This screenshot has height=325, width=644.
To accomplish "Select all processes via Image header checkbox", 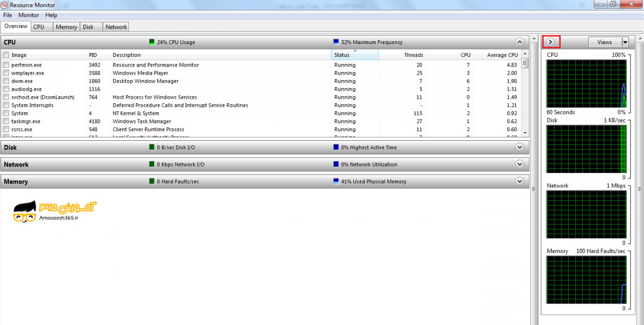I will click(6, 55).
